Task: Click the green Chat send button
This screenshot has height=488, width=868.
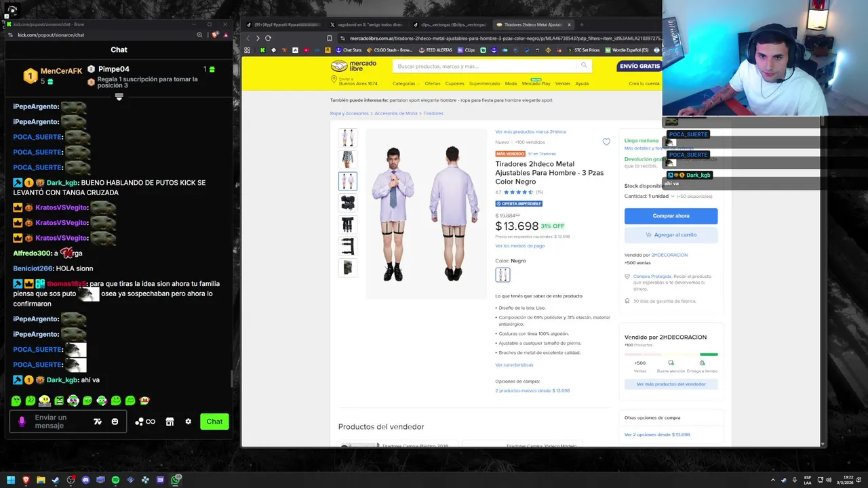Action: (x=214, y=422)
